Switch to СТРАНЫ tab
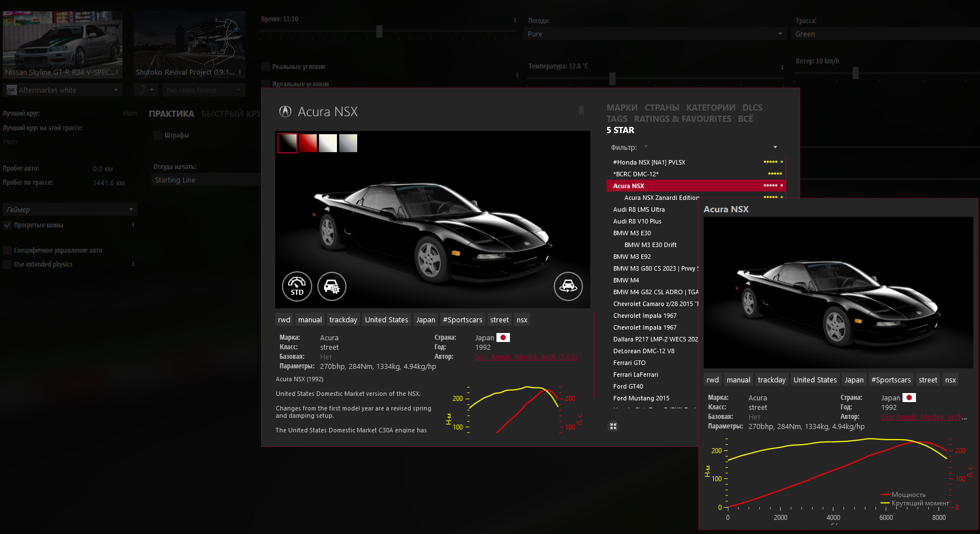Image resolution: width=980 pixels, height=534 pixels. pyautogui.click(x=662, y=108)
